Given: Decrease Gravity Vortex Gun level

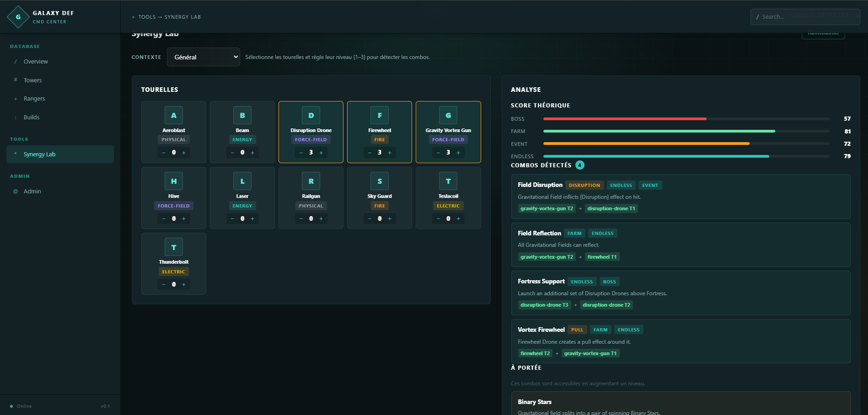Looking at the screenshot, I should click(x=438, y=153).
